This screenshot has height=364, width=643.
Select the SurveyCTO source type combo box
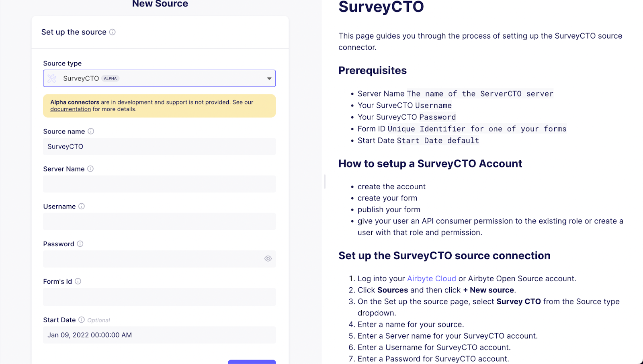click(159, 78)
